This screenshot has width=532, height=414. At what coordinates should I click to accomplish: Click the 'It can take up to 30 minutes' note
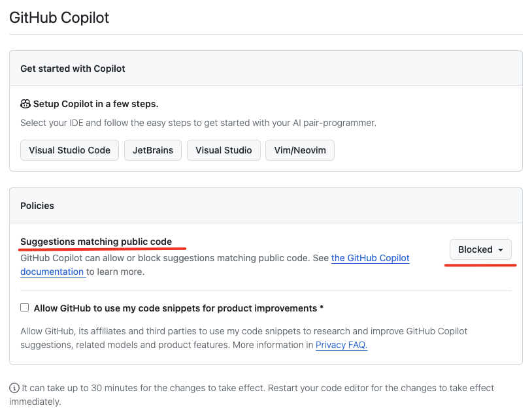[x=252, y=394]
